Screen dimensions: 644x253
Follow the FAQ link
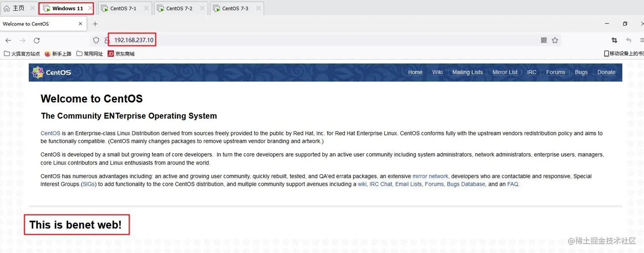513,184
